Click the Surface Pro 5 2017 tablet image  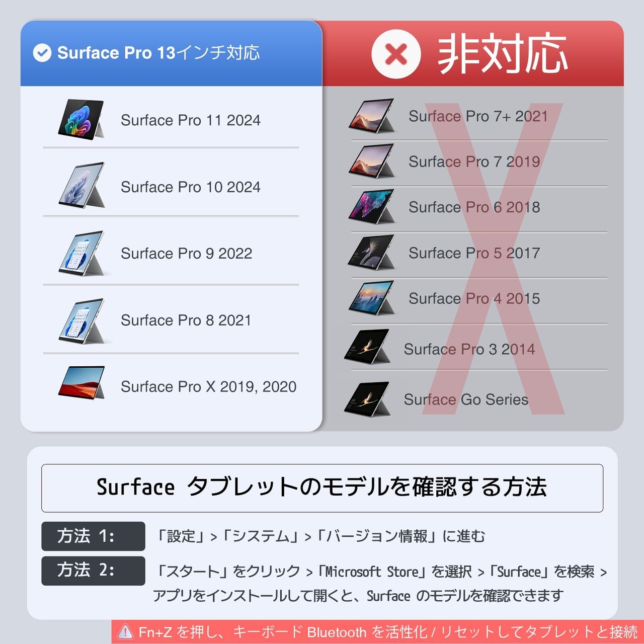click(372, 252)
